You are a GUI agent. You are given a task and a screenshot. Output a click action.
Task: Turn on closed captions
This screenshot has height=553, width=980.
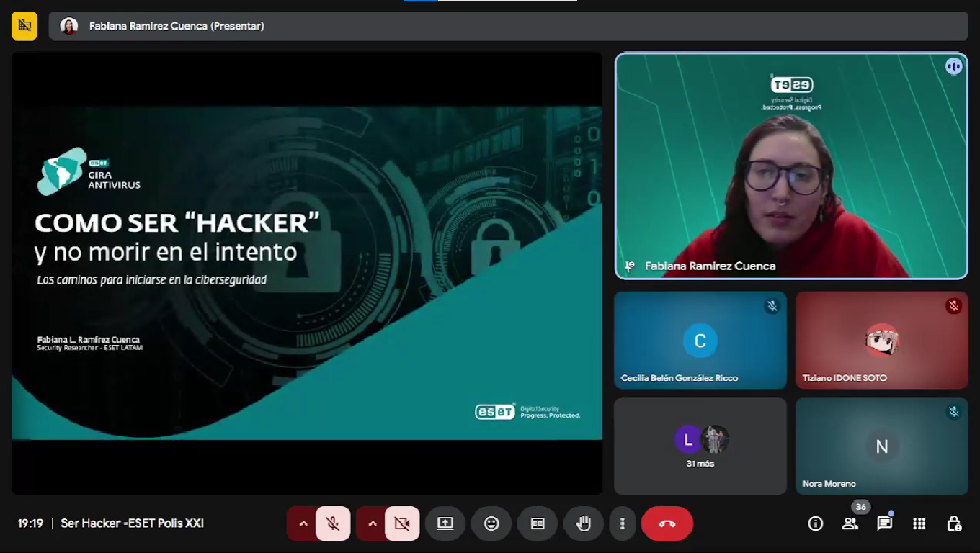coord(538,523)
